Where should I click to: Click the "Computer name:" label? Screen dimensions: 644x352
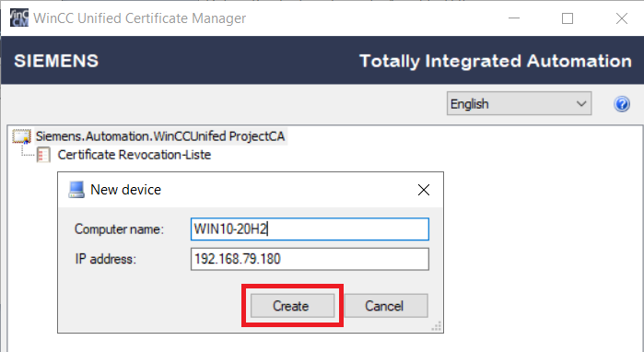(119, 229)
